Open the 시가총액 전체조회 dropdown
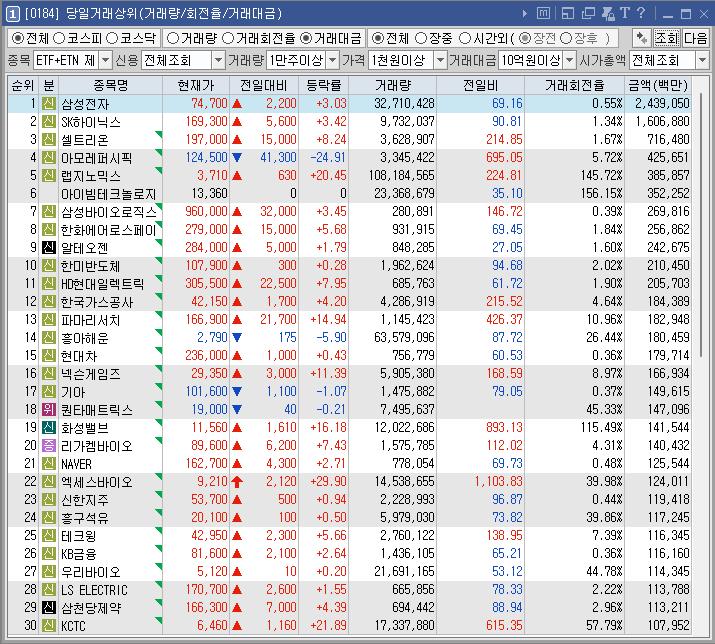This screenshot has width=715, height=644. (x=702, y=60)
